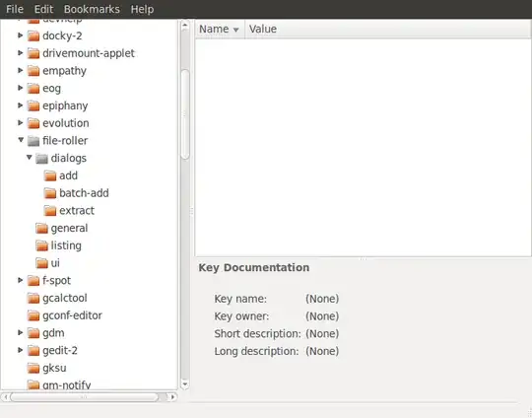
Task: Click the eog folder icon
Action: pyautogui.click(x=33, y=89)
